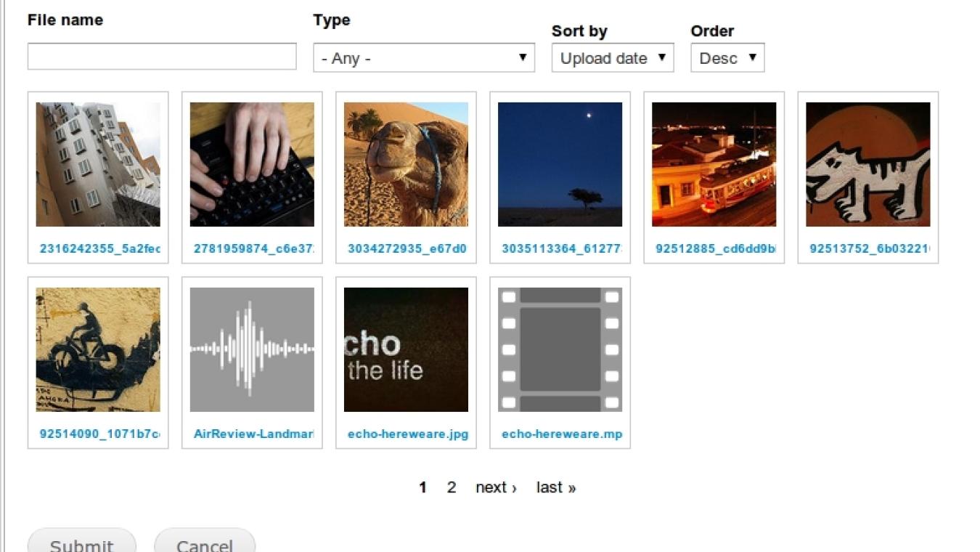The height and width of the screenshot is (552, 980).
Task: Select the keyboard typing photo thumbnail
Action: click(252, 163)
